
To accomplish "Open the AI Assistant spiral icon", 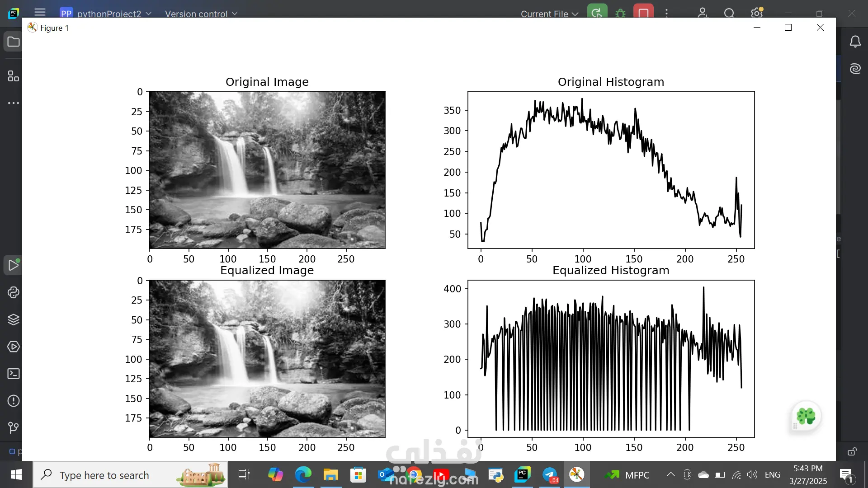I will tap(855, 69).
